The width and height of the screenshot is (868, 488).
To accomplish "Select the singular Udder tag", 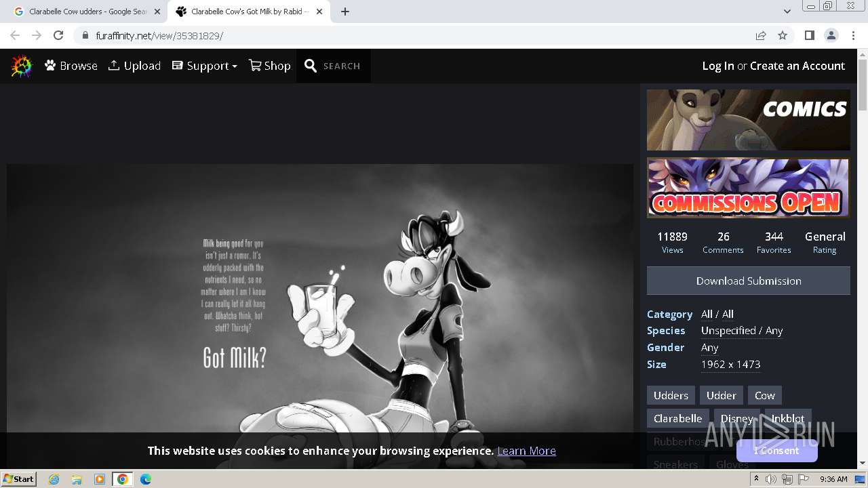I will point(721,395).
